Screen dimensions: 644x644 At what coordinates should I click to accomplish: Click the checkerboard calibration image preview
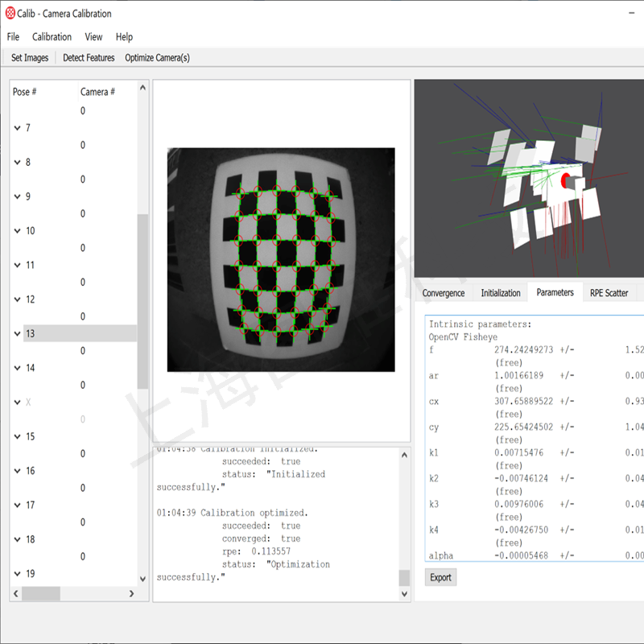pos(280,259)
